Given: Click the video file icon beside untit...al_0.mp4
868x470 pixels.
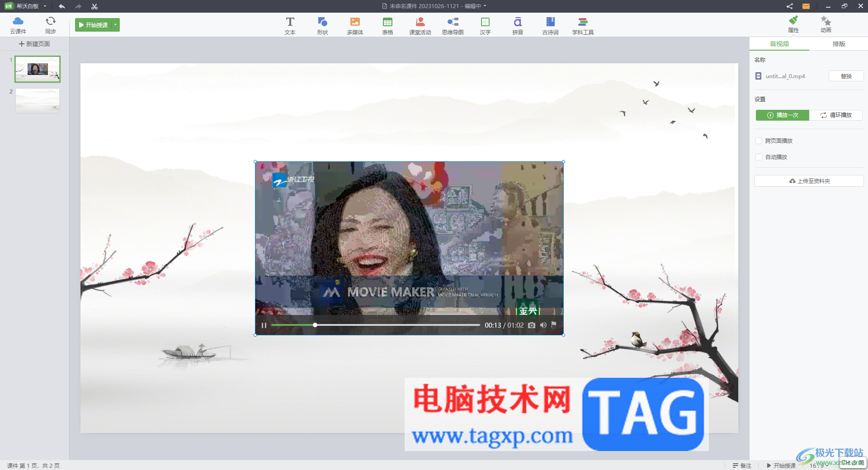Looking at the screenshot, I should [759, 76].
